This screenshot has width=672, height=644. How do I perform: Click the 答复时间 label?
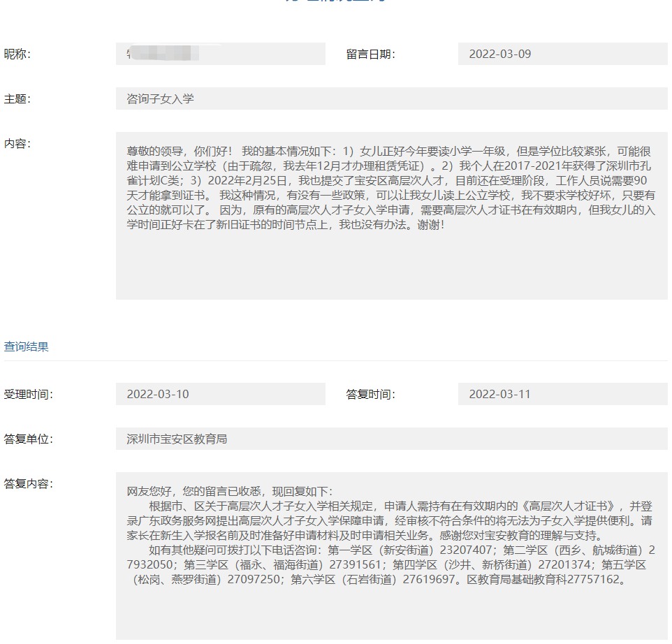[371, 394]
